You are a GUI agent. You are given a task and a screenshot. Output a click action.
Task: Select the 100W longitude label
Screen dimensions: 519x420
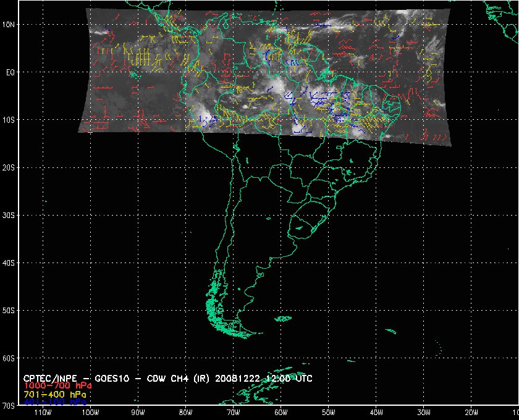tap(90, 413)
